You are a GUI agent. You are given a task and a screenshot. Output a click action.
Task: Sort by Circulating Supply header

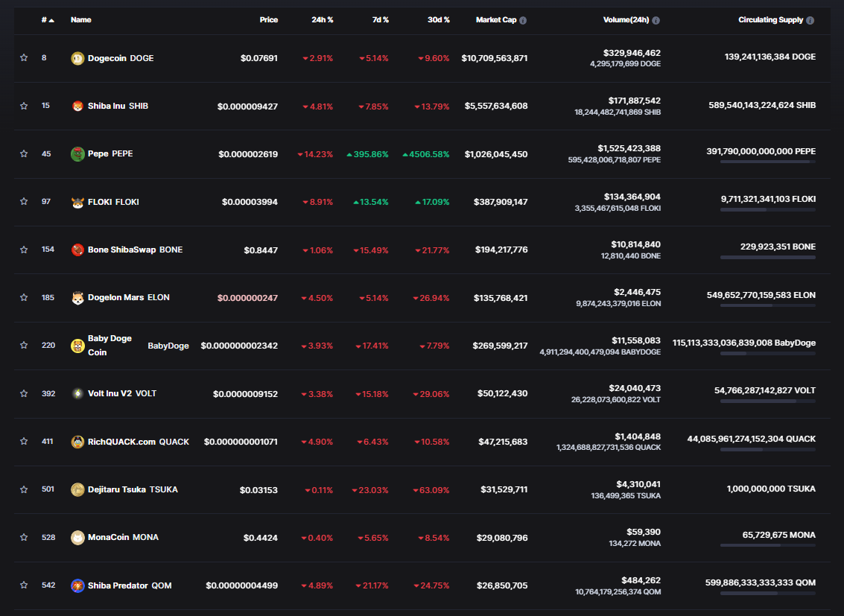coord(770,20)
